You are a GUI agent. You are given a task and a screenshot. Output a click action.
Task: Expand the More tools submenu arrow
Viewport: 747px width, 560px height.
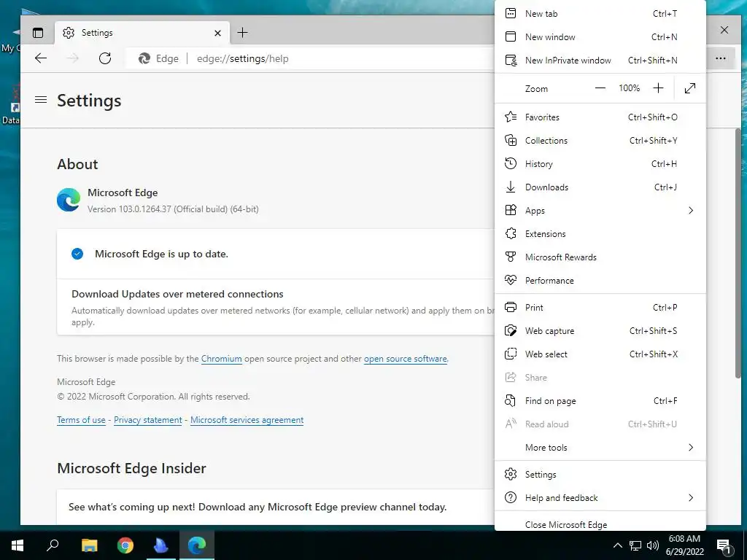(x=691, y=447)
